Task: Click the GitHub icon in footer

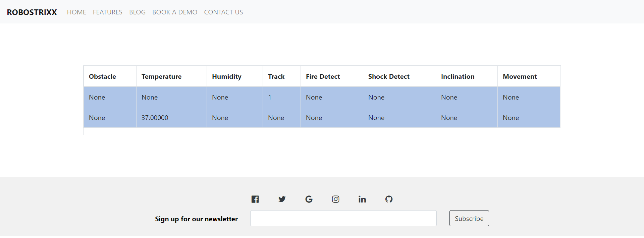Action: click(x=389, y=199)
